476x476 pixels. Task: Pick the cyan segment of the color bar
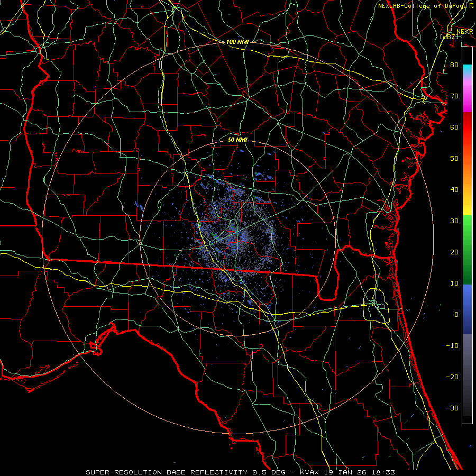pos(467,70)
